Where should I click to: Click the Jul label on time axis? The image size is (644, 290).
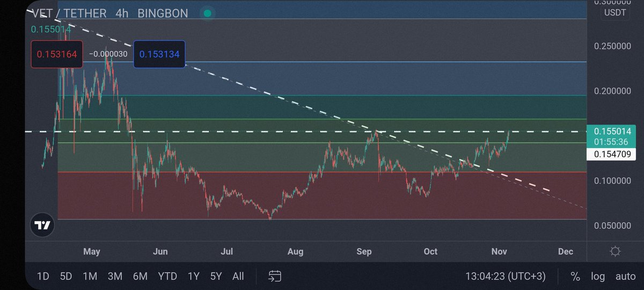pos(227,251)
